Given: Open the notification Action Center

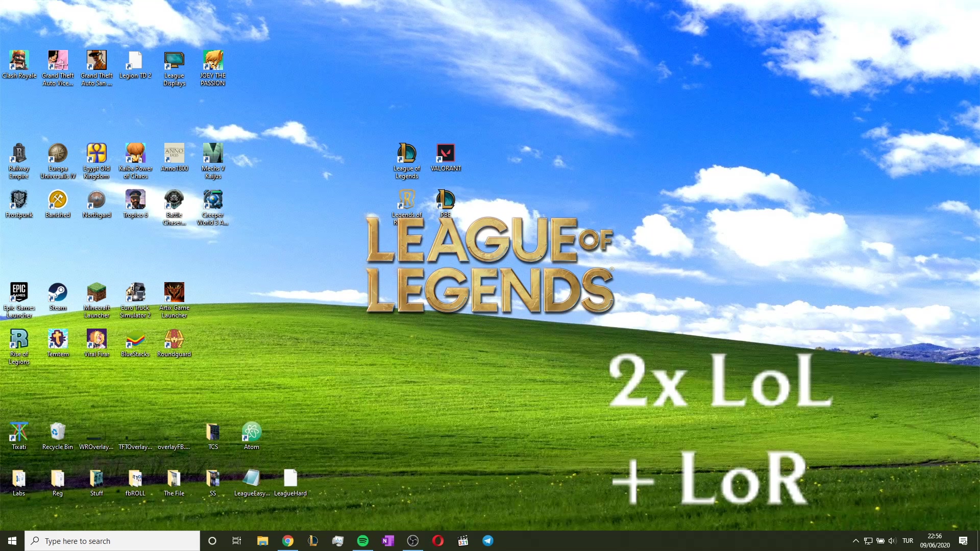Looking at the screenshot, I should click(x=963, y=541).
